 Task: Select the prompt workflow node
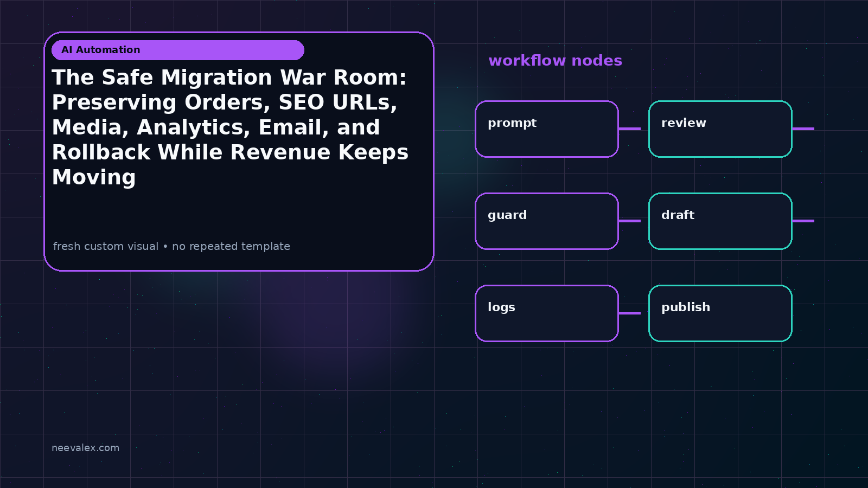coord(547,129)
